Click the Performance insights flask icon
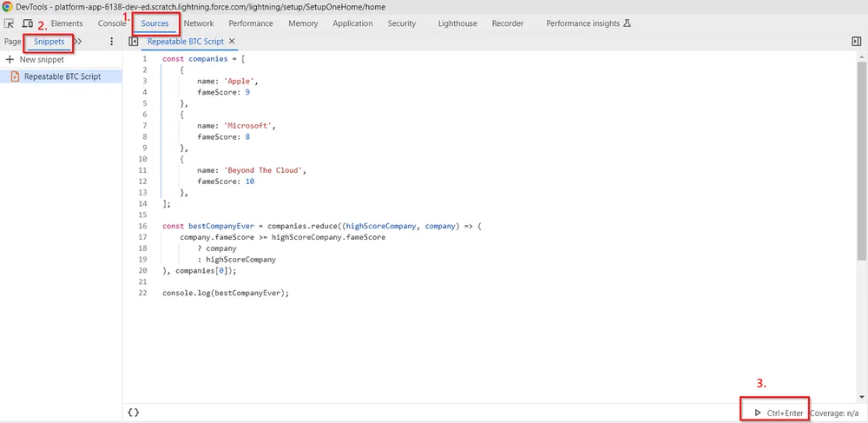Screen dimensions: 868x423 point(628,23)
